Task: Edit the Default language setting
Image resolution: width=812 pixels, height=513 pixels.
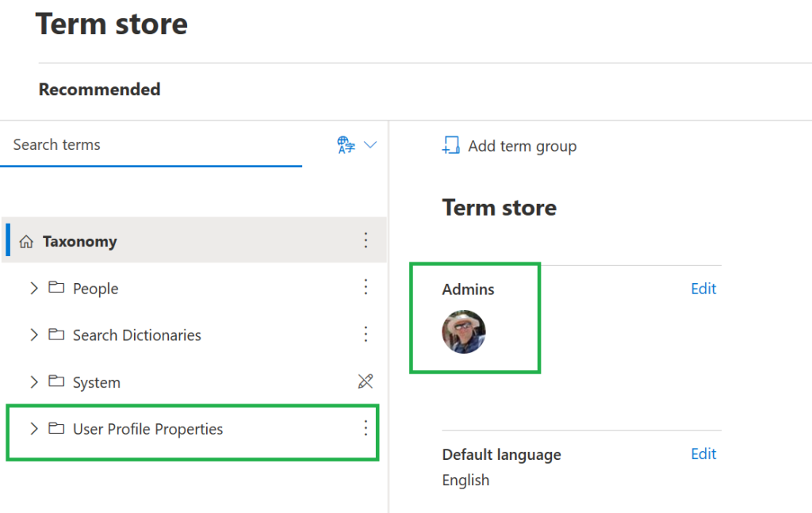Action: point(703,454)
